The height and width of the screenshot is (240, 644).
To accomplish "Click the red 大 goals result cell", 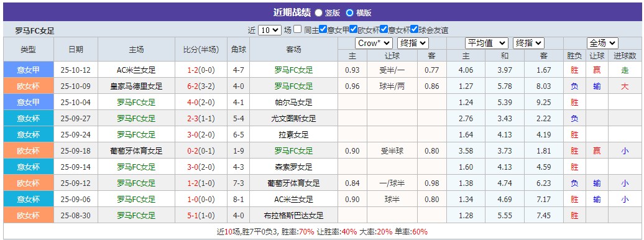I will pos(625,86).
